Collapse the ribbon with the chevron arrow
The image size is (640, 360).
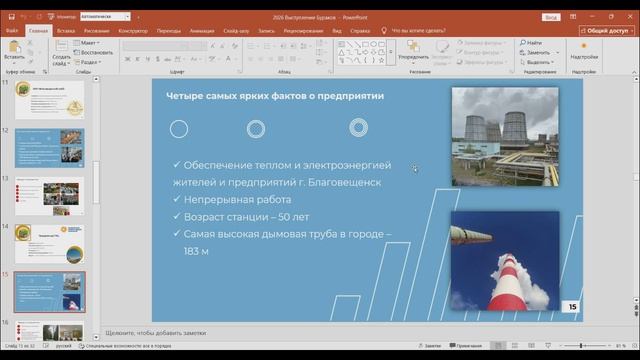(x=634, y=72)
